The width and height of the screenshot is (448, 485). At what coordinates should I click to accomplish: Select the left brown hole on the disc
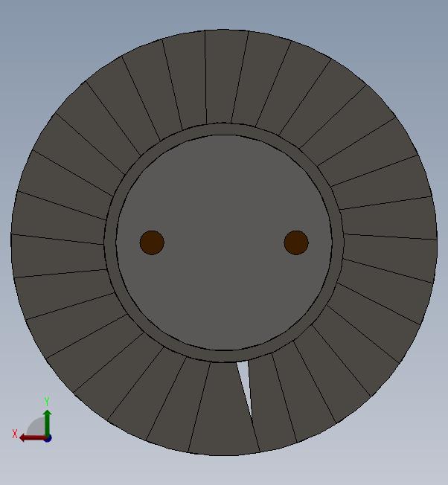[152, 242]
